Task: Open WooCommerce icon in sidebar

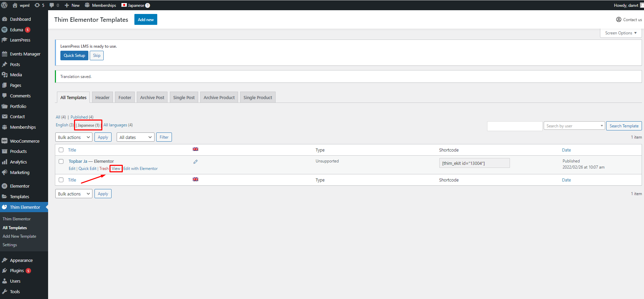Action: point(4,141)
